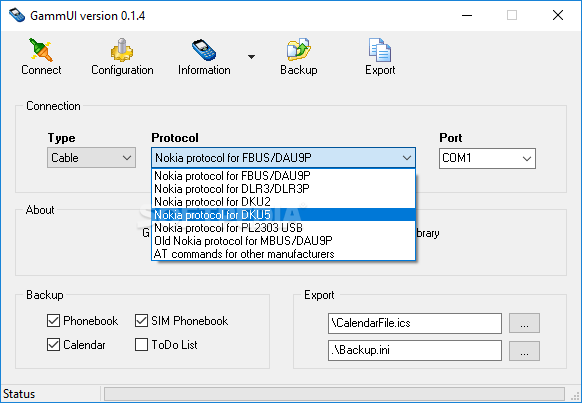Image resolution: width=582 pixels, height=403 pixels.
Task: Collapse the Protocol dropdown
Action: 407,158
